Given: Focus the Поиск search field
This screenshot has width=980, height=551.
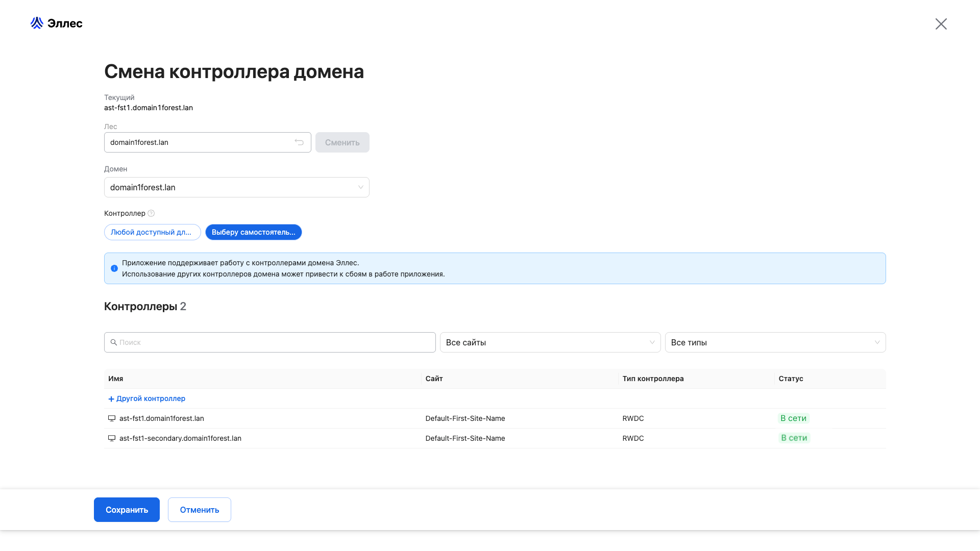Looking at the screenshot, I should [x=276, y=342].
